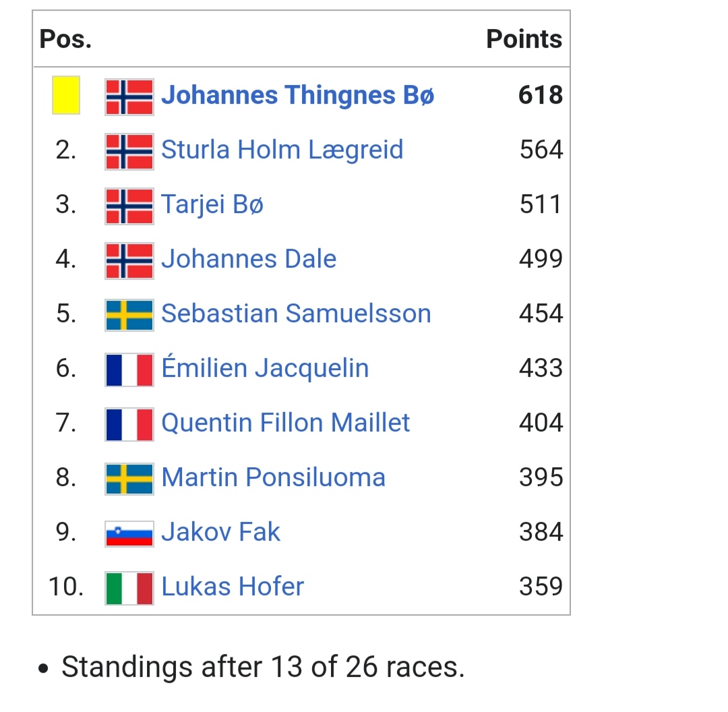Open Johannes Dale's article
The height and width of the screenshot is (712, 728).
(x=249, y=259)
